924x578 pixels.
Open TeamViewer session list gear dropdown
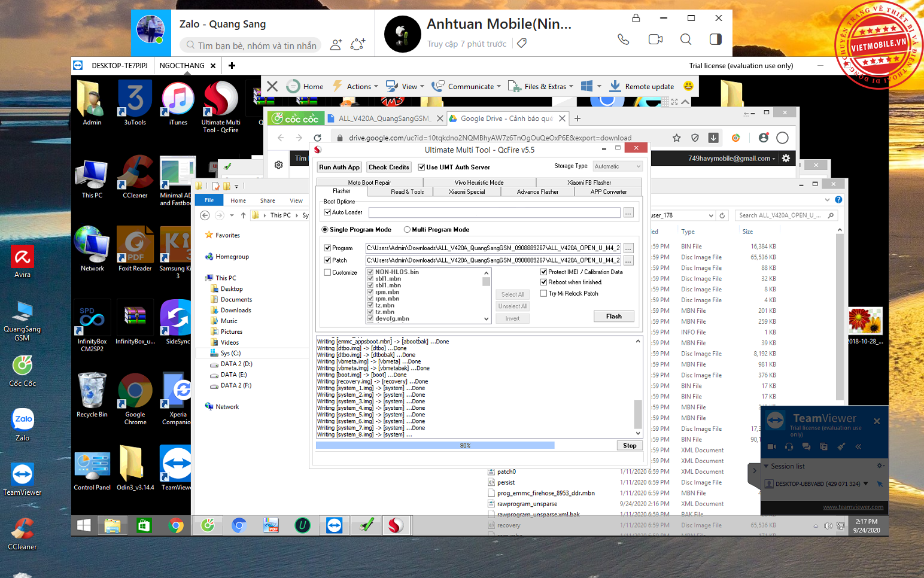click(x=880, y=466)
